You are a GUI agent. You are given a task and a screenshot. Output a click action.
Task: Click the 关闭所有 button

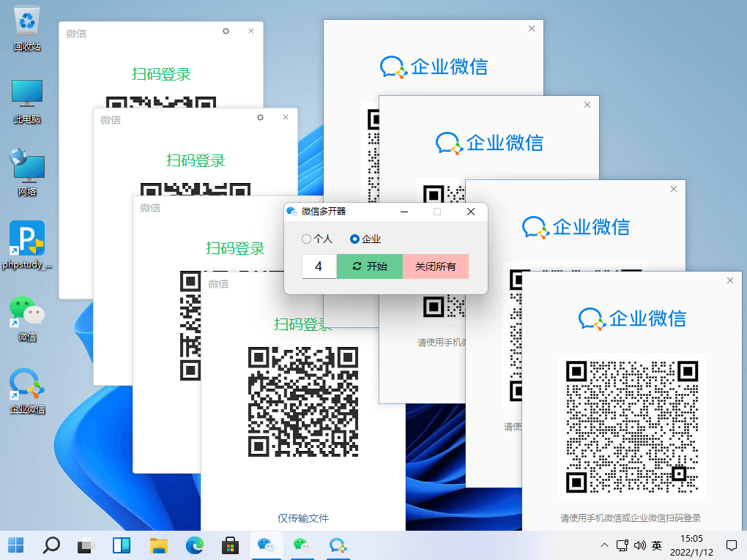coord(436,266)
